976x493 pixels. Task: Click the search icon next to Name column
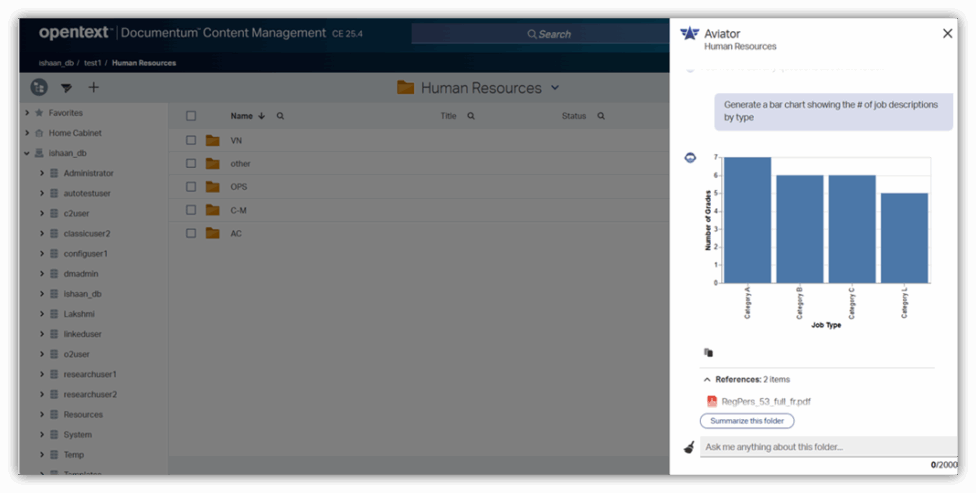click(280, 116)
